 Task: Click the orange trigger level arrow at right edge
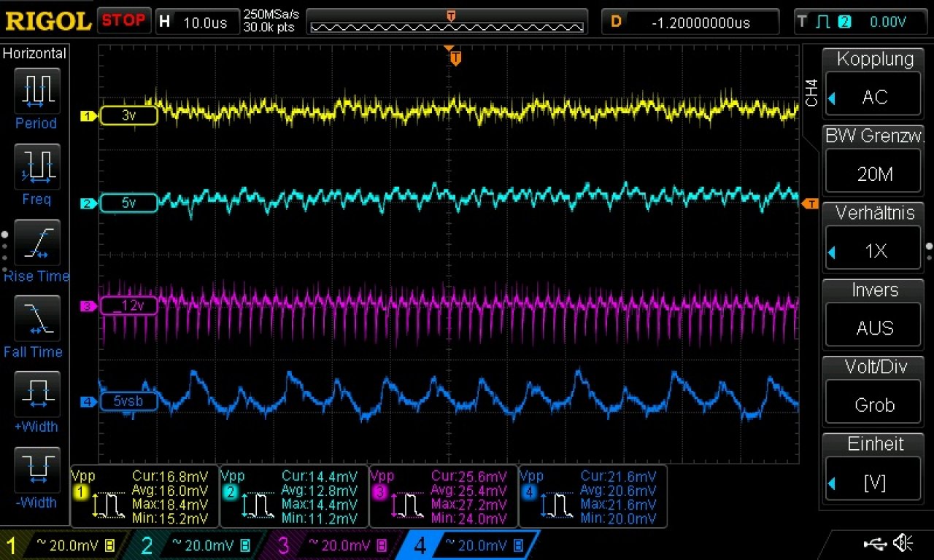[x=809, y=203]
